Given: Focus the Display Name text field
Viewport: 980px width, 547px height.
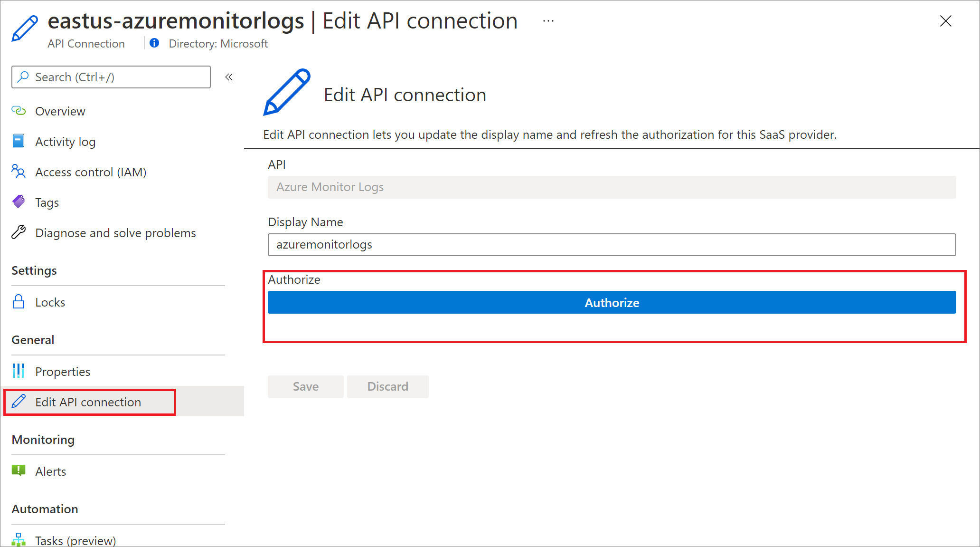Looking at the screenshot, I should coord(612,245).
